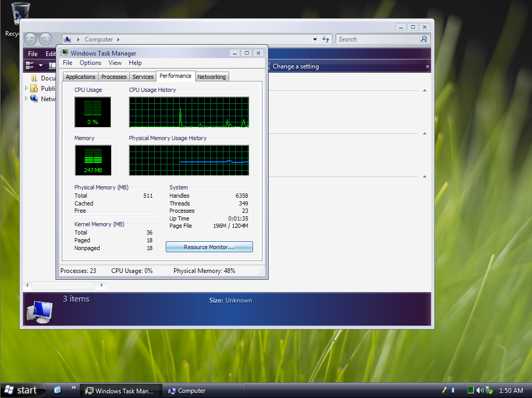Image resolution: width=532 pixels, height=398 pixels.
Task: Open the volume speaker tray icon
Action: click(480, 390)
